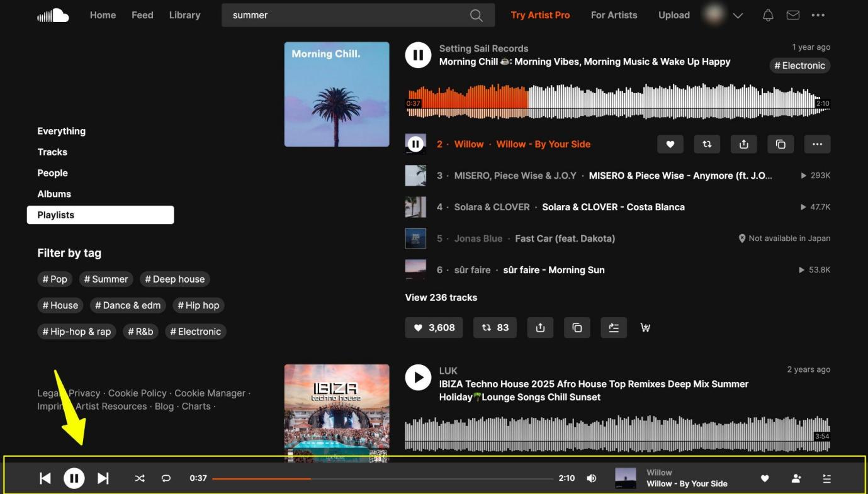This screenshot has height=494, width=868.
Task: Click Try Artist Pro
Action: tap(540, 15)
